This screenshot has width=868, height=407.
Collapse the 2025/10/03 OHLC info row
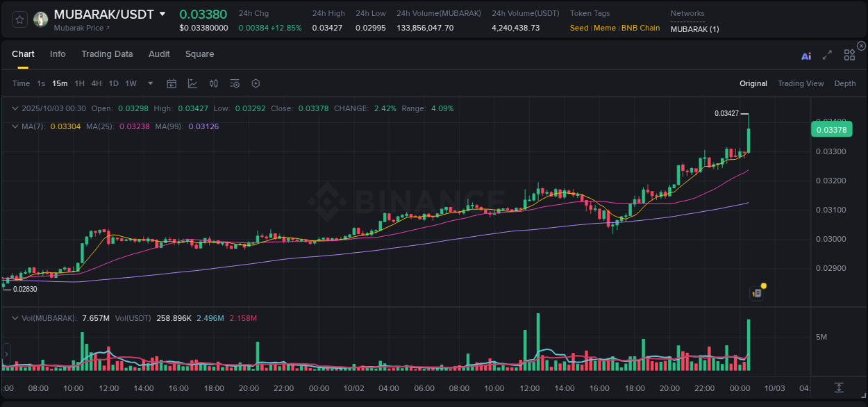pyautogui.click(x=15, y=108)
